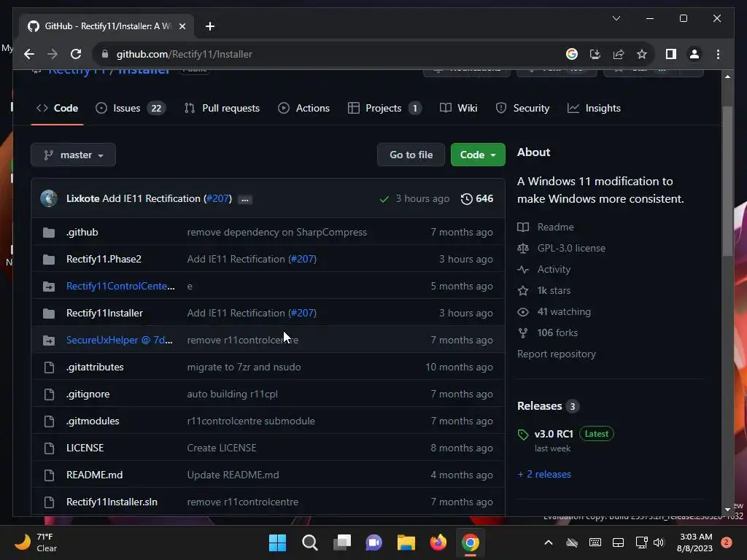Open the .gitattributes file
The height and width of the screenshot is (560, 747).
(95, 367)
